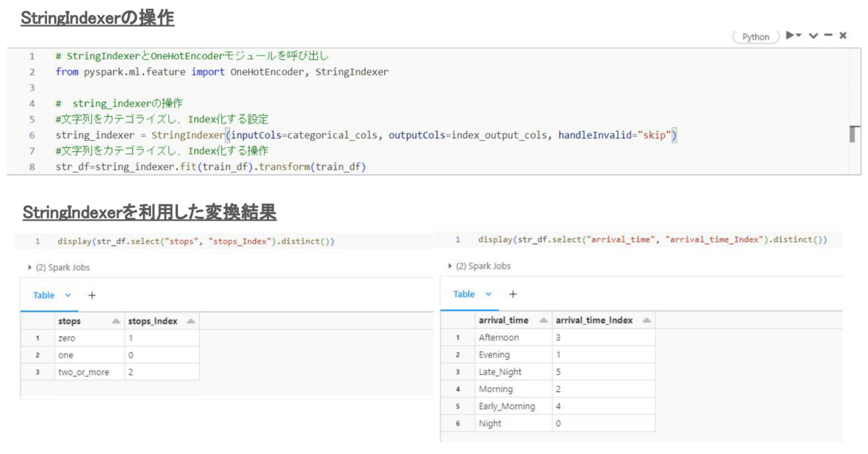
Task: Sort the stops_Index column
Action: 191,321
